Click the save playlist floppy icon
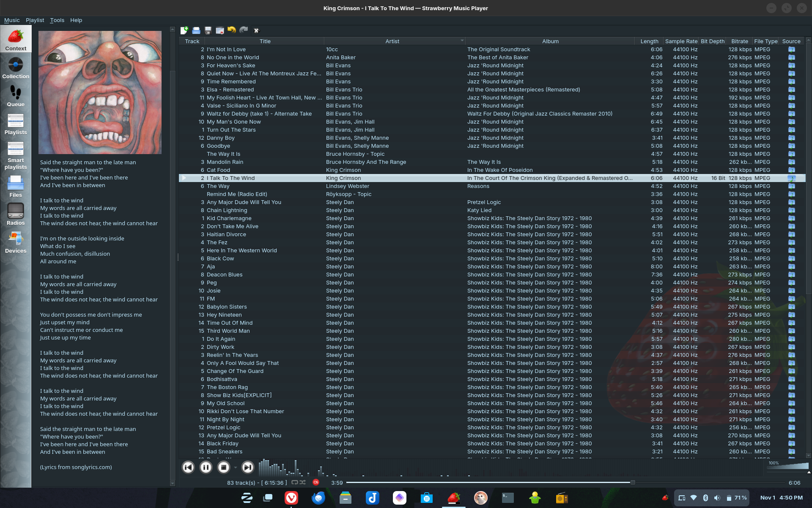Image resolution: width=812 pixels, height=508 pixels. (208, 30)
